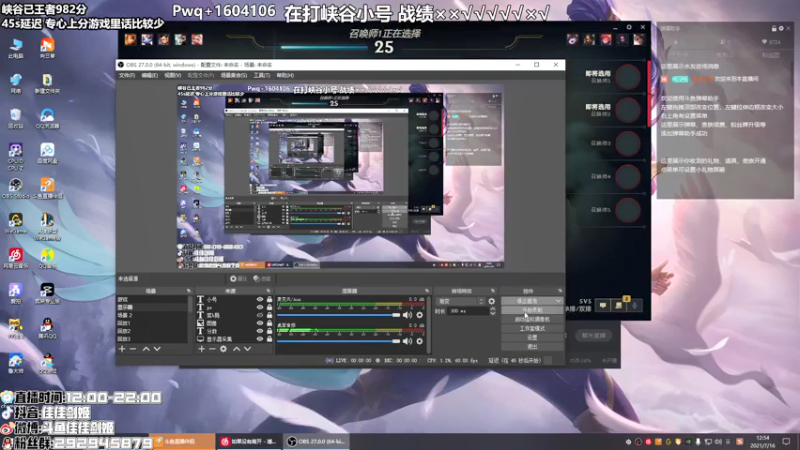Move the selected scene down
800x450 pixels.
pos(157,349)
